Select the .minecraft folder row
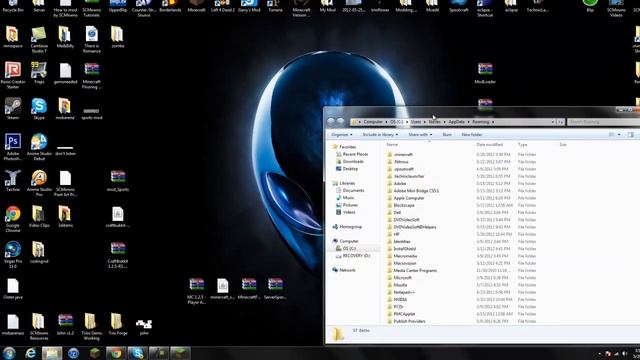Viewport: 640px width, 360px height. [x=461, y=154]
